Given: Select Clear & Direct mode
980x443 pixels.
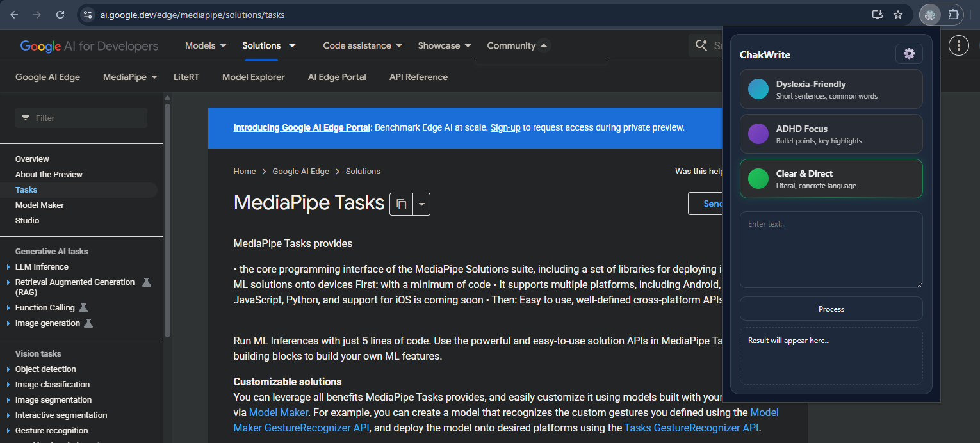Looking at the screenshot, I should point(831,179).
